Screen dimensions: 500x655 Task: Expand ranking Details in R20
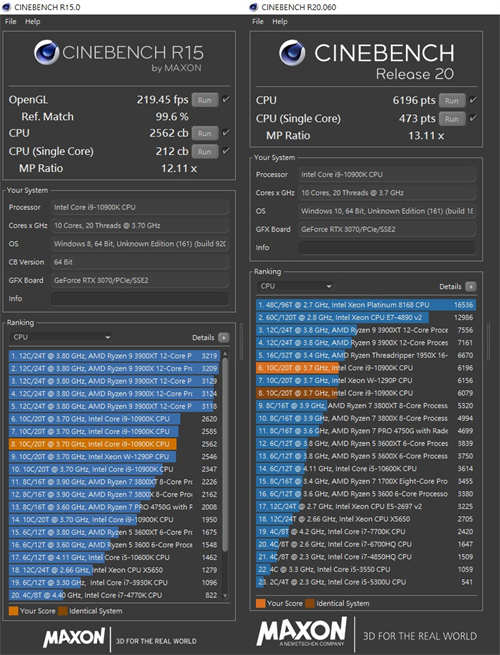tap(471, 287)
